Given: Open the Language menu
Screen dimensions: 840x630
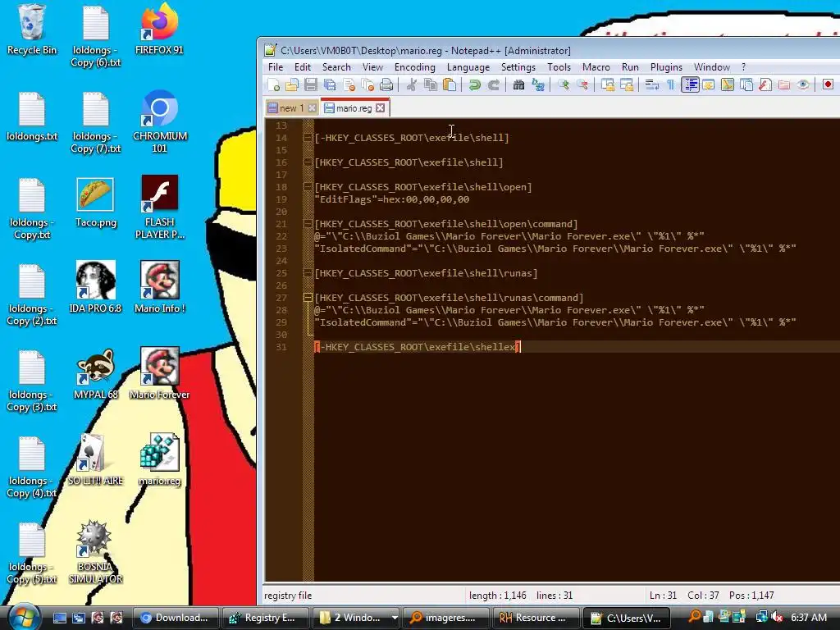Looking at the screenshot, I should coord(468,67).
